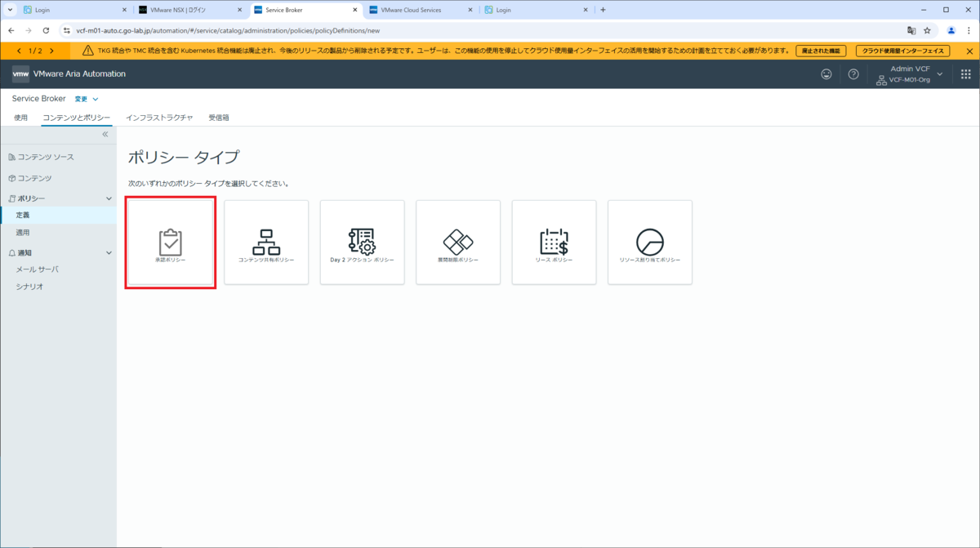
Task: Select 定義 under ポリシー
Action: (58, 215)
